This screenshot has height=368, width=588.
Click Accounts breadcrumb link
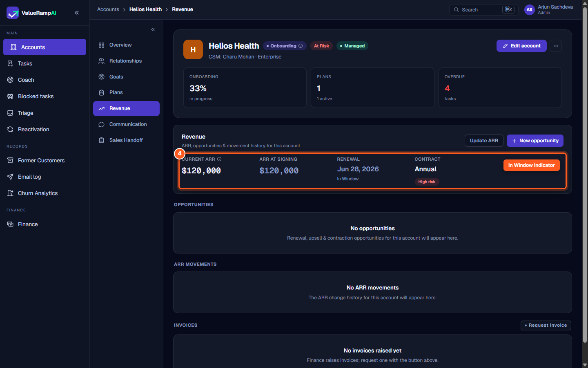coord(108,9)
